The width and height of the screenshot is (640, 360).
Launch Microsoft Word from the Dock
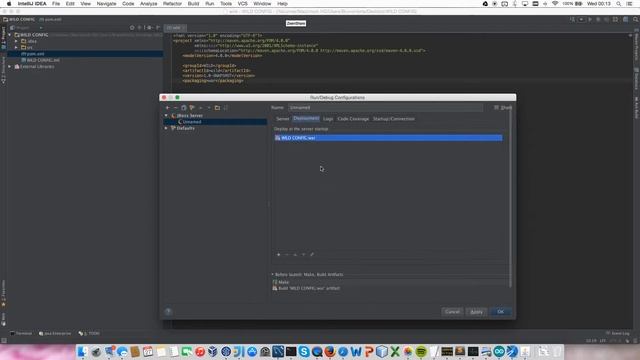356,351
